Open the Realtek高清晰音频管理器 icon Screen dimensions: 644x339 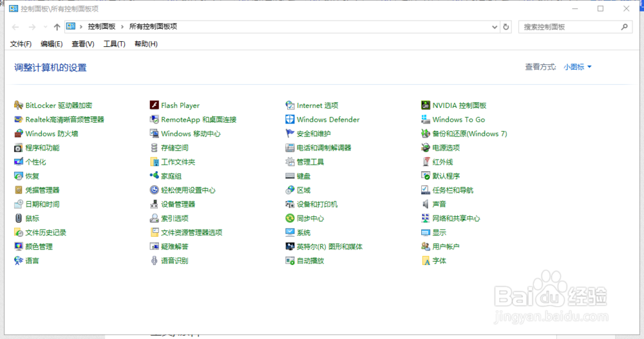tap(19, 120)
